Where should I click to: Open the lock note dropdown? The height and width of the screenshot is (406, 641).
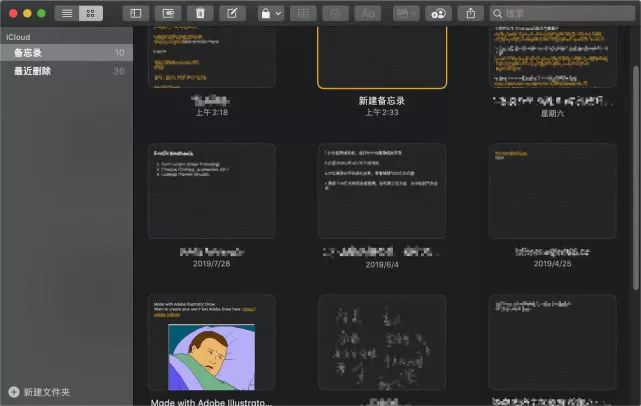[271, 13]
